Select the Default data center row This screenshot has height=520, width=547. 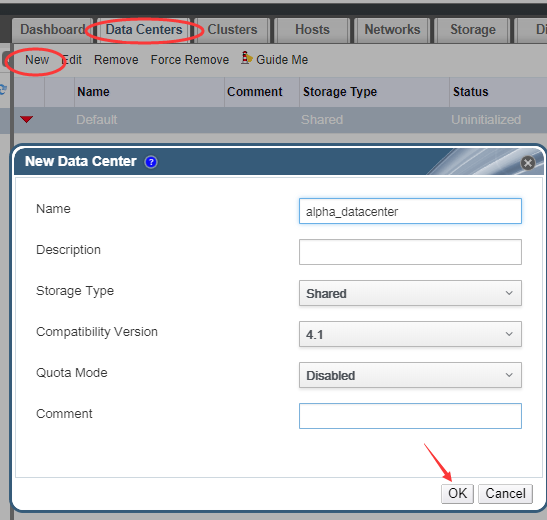pyautogui.click(x=279, y=120)
